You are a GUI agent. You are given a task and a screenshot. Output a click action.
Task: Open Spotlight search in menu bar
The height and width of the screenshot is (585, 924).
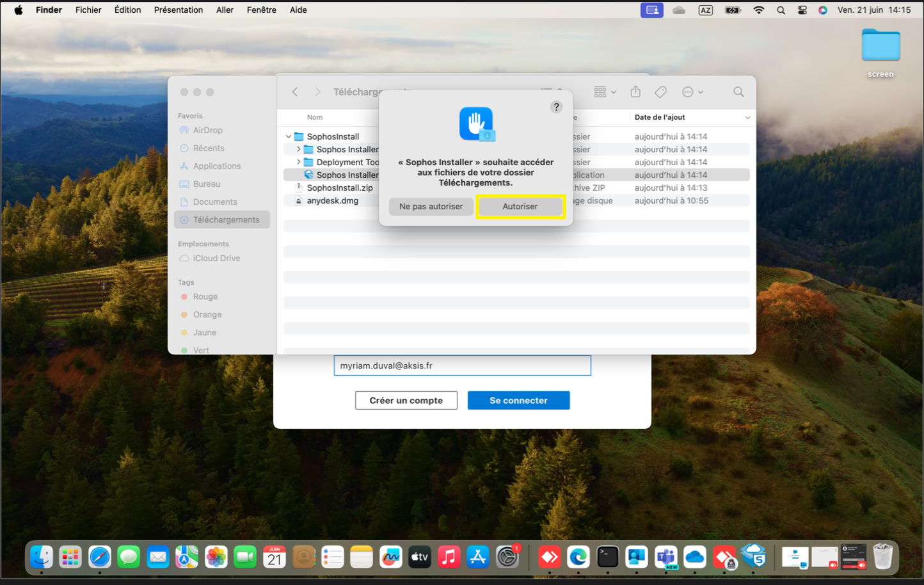click(x=781, y=10)
